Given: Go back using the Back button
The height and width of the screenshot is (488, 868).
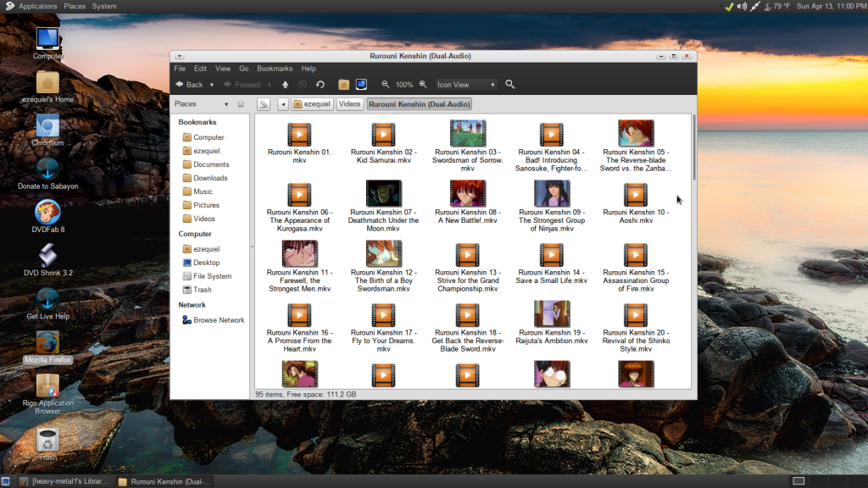Looking at the screenshot, I should coord(189,85).
